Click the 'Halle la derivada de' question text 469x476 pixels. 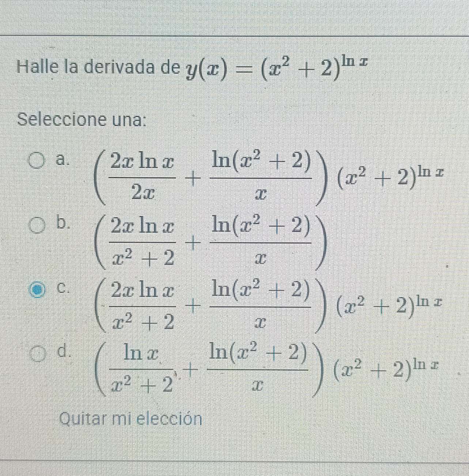99,68
